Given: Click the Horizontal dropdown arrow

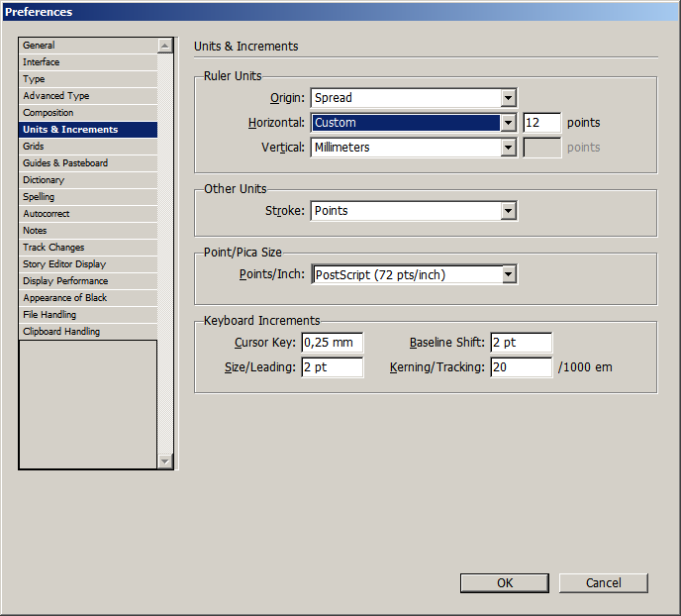Looking at the screenshot, I should [508, 123].
